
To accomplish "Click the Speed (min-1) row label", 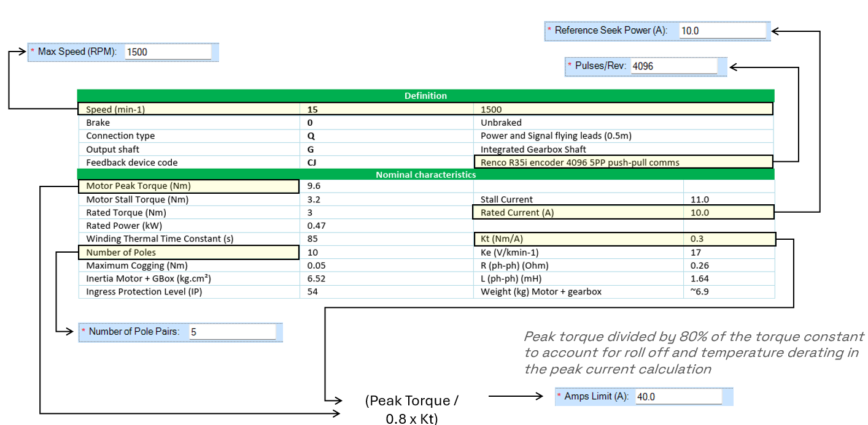I will click(x=115, y=110).
